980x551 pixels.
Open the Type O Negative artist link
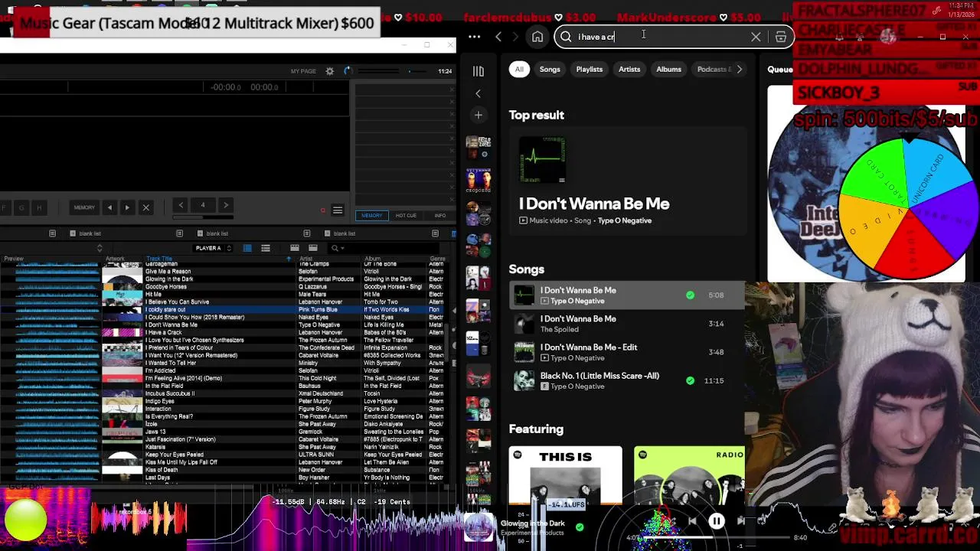625,220
